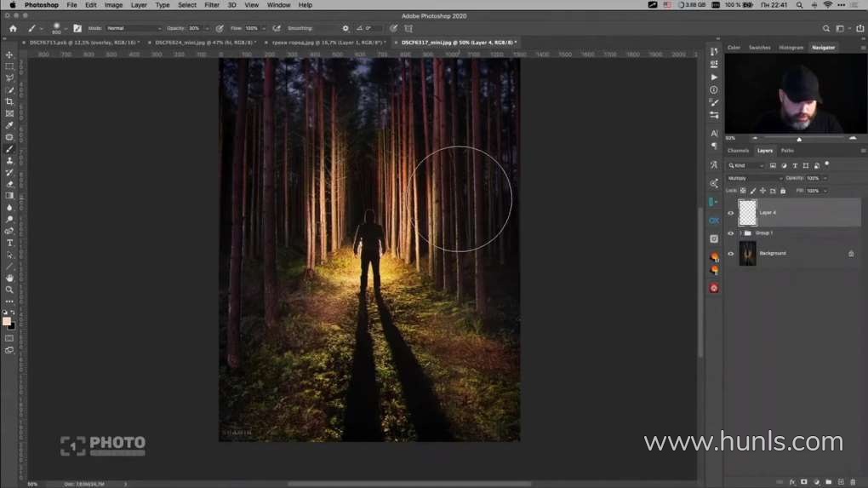Select the Hand tool
Viewport: 868px width, 488px height.
pyautogui.click(x=9, y=278)
